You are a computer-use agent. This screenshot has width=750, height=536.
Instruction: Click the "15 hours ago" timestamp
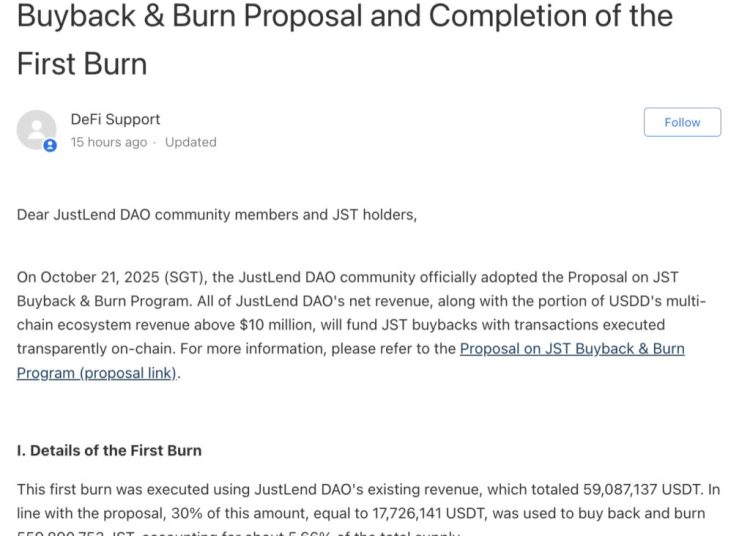pyautogui.click(x=108, y=142)
